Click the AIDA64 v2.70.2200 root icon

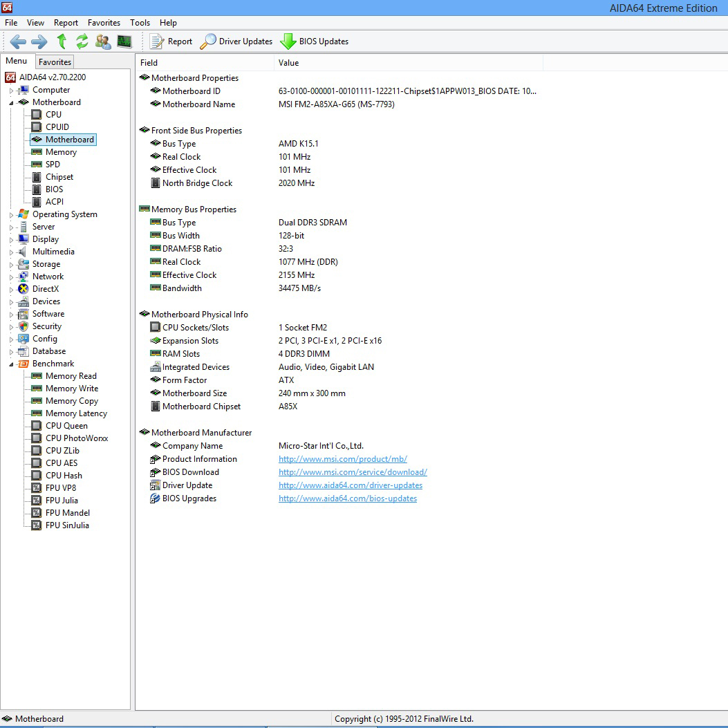click(10, 77)
